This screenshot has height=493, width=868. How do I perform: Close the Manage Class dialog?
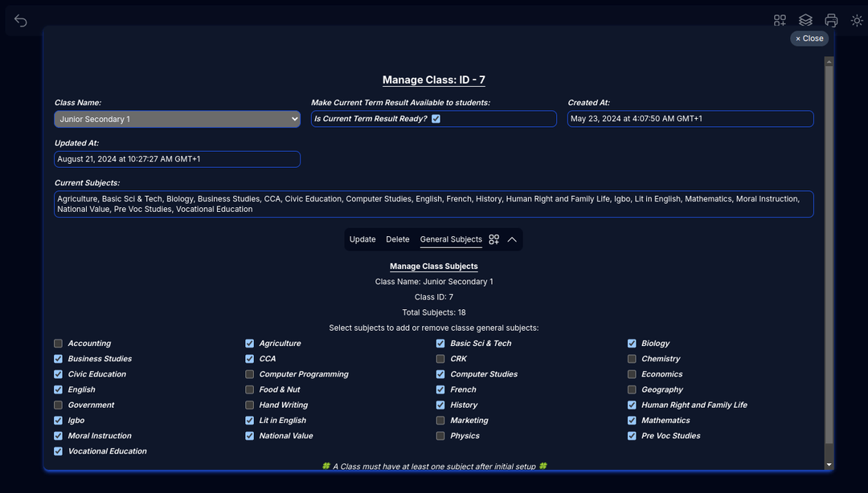click(x=809, y=39)
